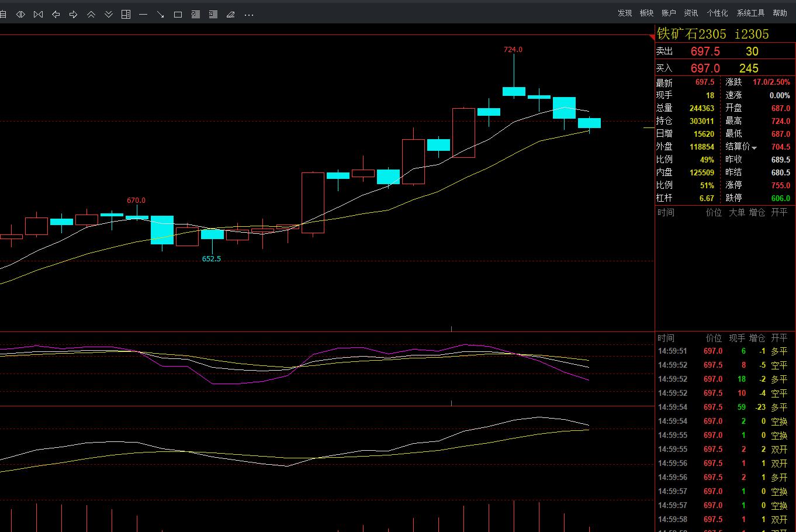The width and height of the screenshot is (796, 532).
Task: Click the 持仓 value 303011
Action: (x=702, y=121)
